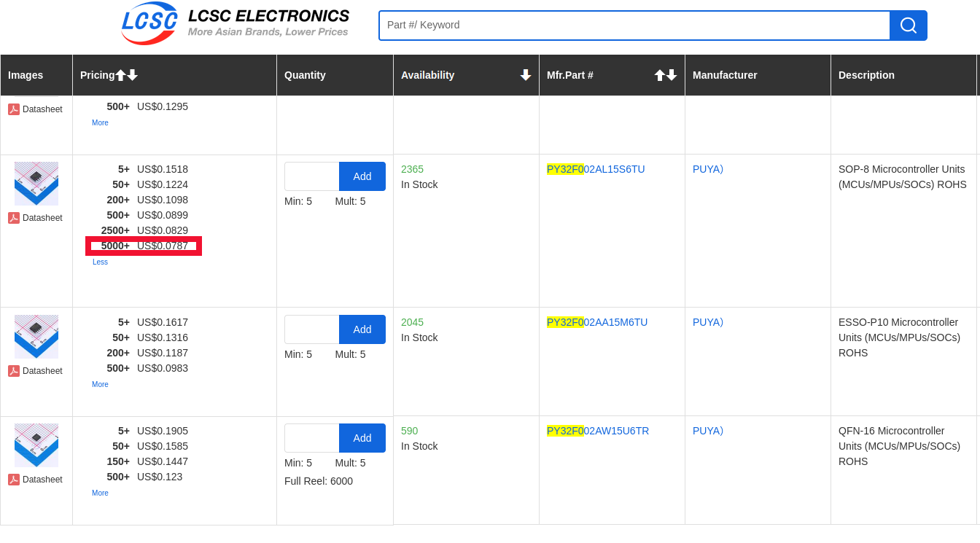
Task: Sort Pricing column descending with down arrow
Action: (133, 75)
